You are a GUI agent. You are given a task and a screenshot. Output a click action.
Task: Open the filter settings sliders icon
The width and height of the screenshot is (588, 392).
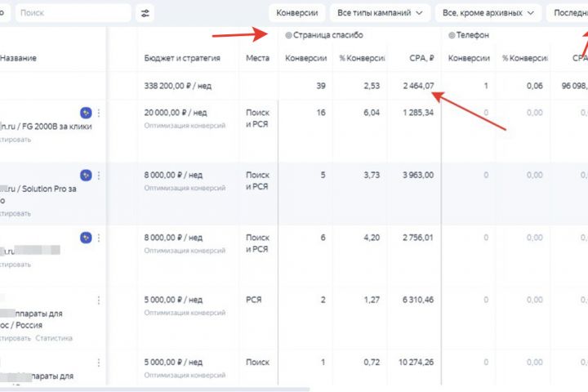pyautogui.click(x=145, y=13)
